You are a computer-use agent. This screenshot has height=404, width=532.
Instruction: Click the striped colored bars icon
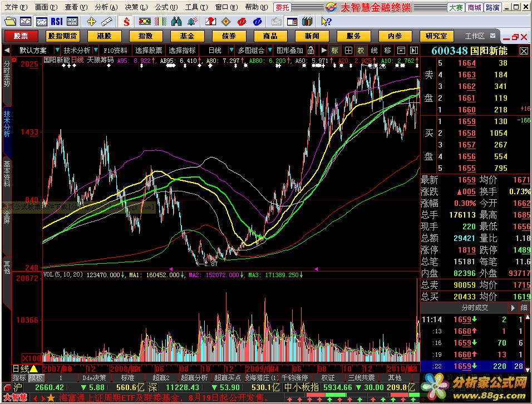(160, 22)
